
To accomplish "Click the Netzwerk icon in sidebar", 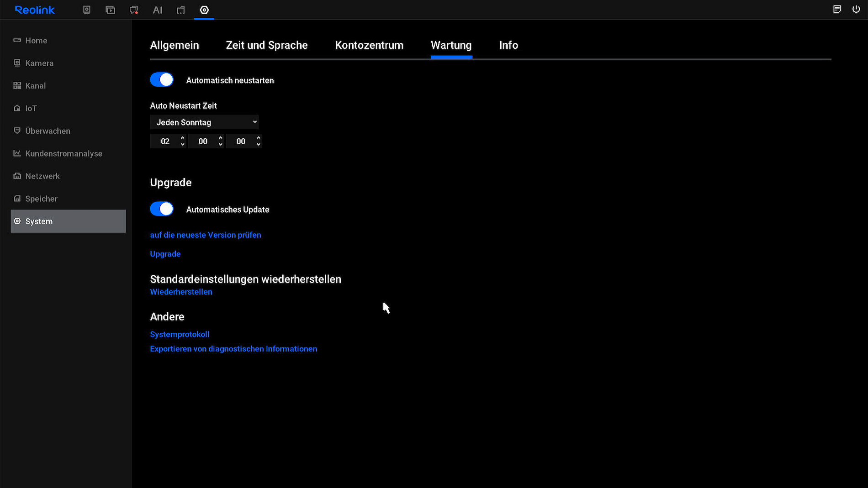I will [17, 176].
